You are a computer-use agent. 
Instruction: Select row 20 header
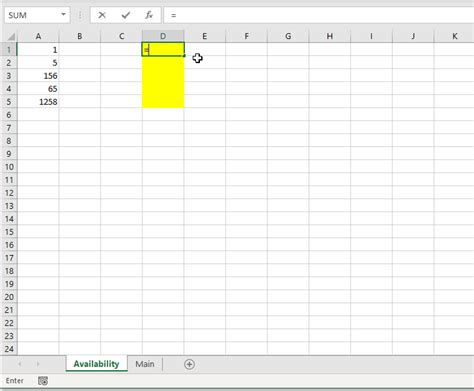tap(9, 297)
